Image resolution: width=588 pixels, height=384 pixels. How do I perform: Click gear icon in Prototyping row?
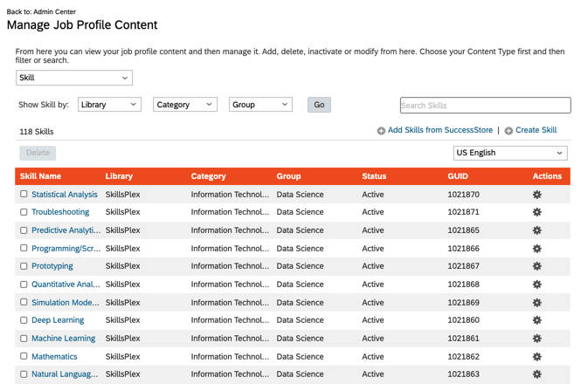coord(536,266)
